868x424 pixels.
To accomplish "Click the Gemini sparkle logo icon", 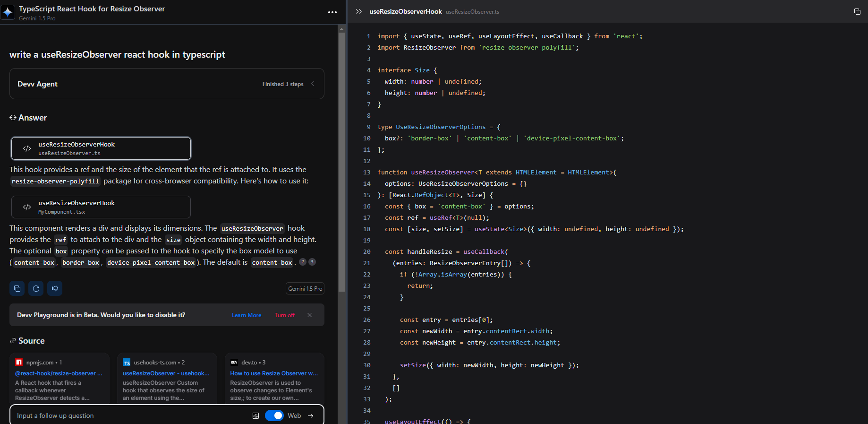I will (8, 12).
